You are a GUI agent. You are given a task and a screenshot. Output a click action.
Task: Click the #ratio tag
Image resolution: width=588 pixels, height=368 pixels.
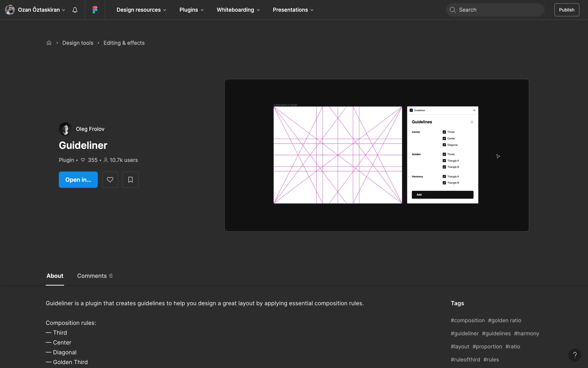(x=513, y=347)
